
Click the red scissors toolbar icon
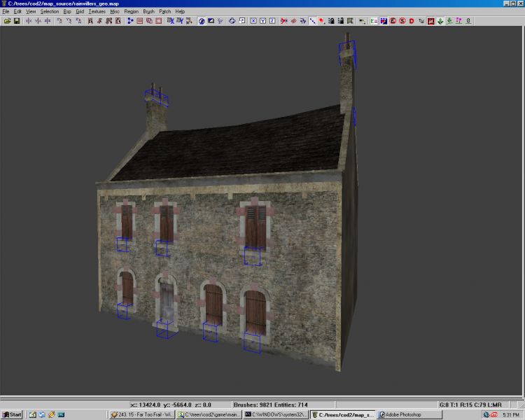[284, 21]
